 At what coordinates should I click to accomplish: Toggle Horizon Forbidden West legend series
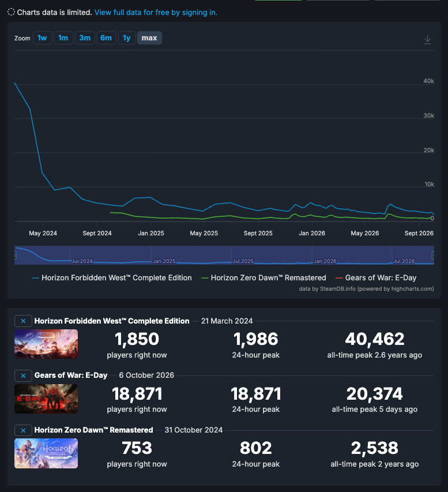pos(112,277)
